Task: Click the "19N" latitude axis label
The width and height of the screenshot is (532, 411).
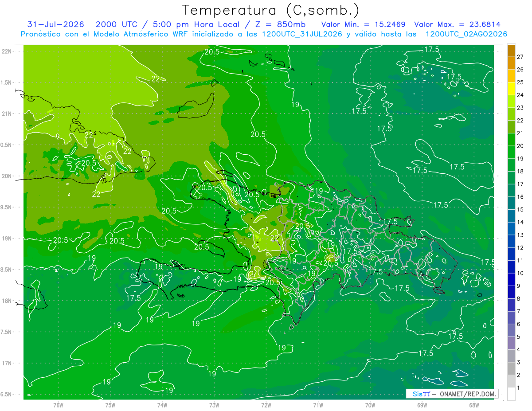Action: pyautogui.click(x=8, y=238)
